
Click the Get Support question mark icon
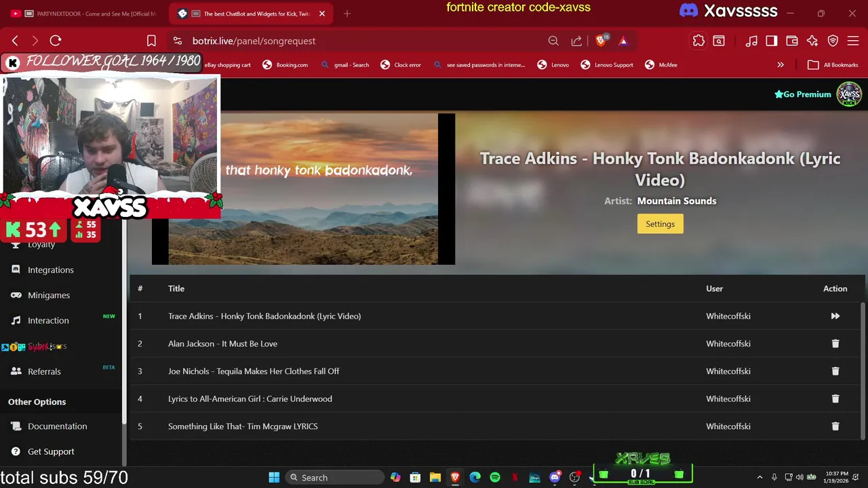tap(16, 451)
